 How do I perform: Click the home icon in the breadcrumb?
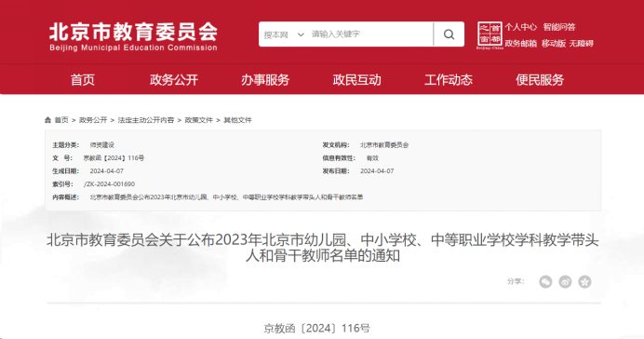tap(48, 120)
